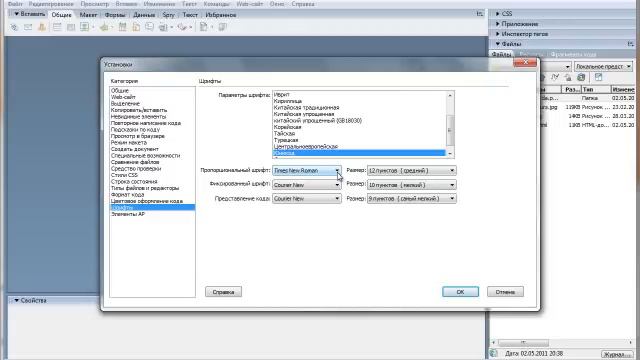Switch to the Макет insert tab

pyautogui.click(x=88, y=15)
